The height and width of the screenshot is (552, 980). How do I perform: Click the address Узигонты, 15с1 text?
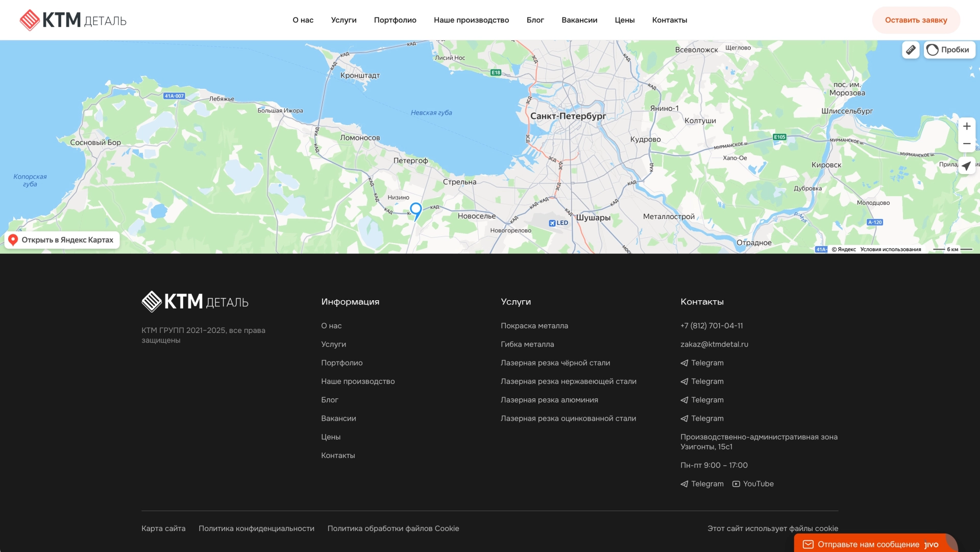click(x=706, y=446)
